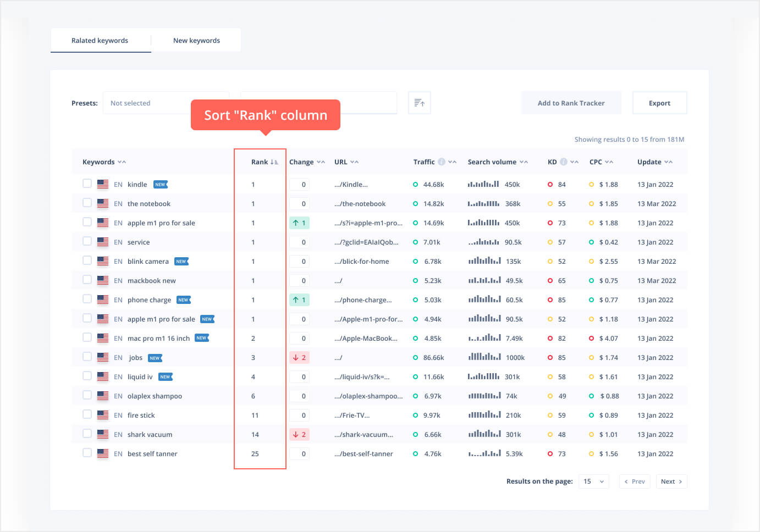
Task: Click the US flag icon in fire stick row
Action: [103, 415]
